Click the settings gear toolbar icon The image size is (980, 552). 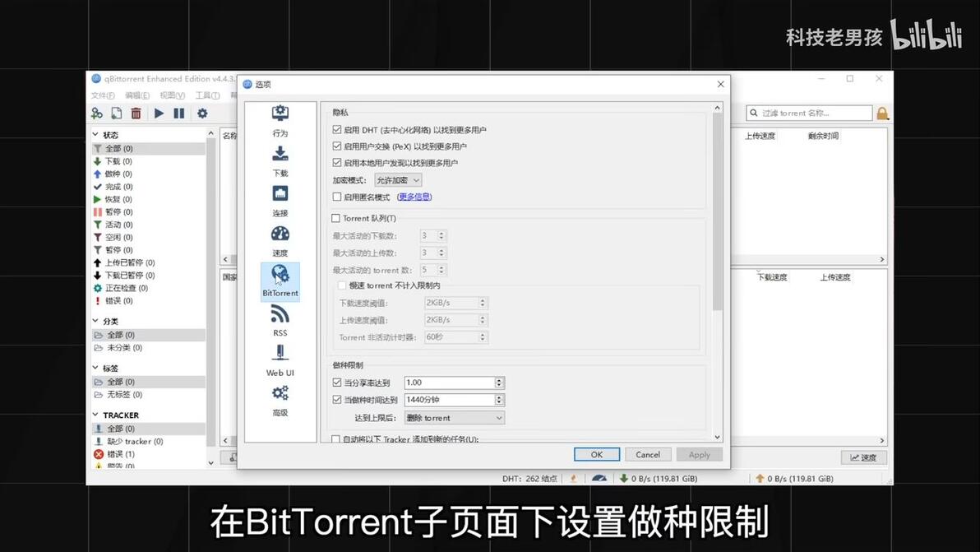202,114
